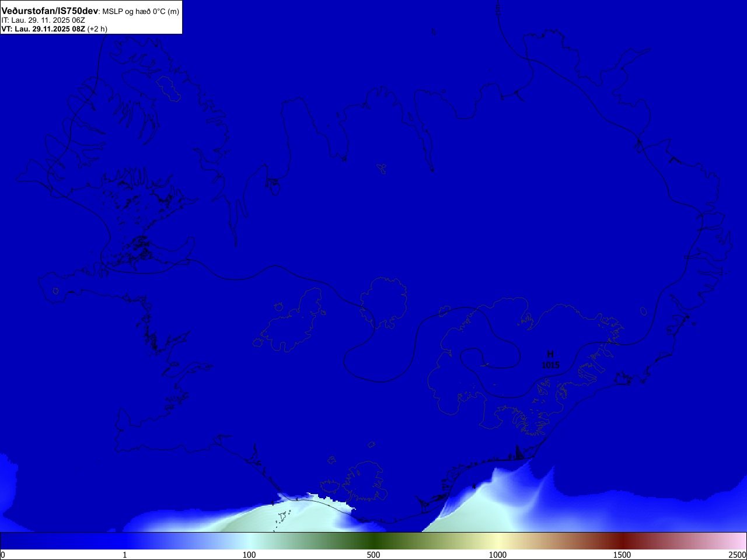The width and height of the screenshot is (747, 560).
Task: Click the Veðurstofan/IS750dev map title
Action: [x=90, y=11]
